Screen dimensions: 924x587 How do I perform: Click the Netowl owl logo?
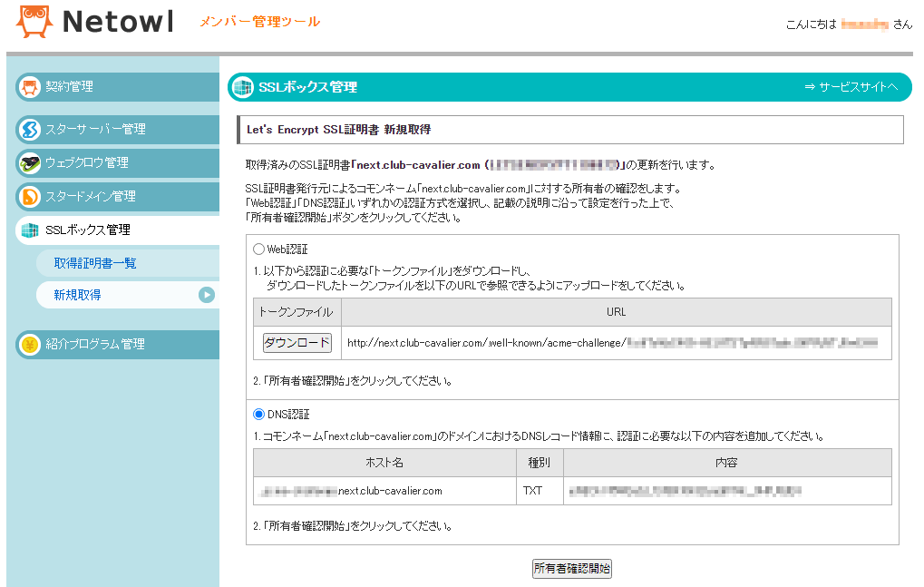tap(34, 22)
